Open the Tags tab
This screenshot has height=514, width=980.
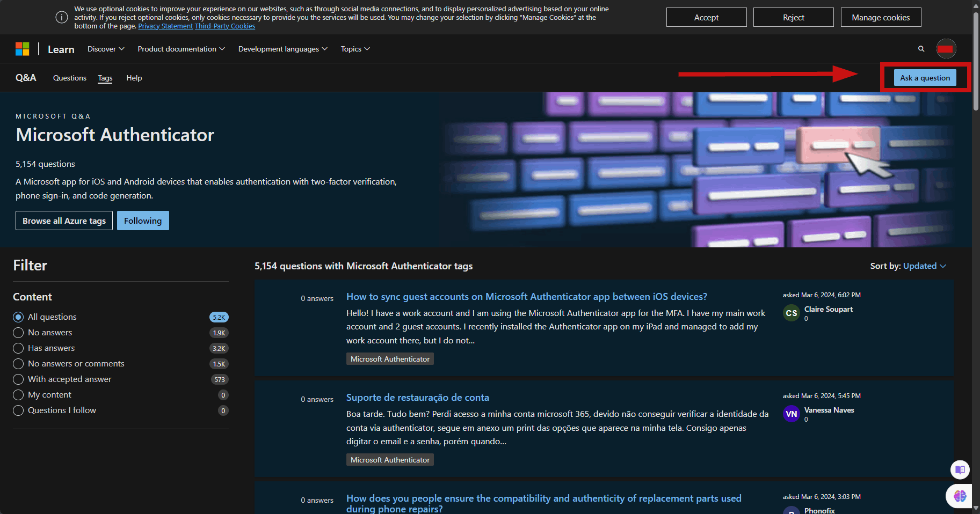point(105,78)
